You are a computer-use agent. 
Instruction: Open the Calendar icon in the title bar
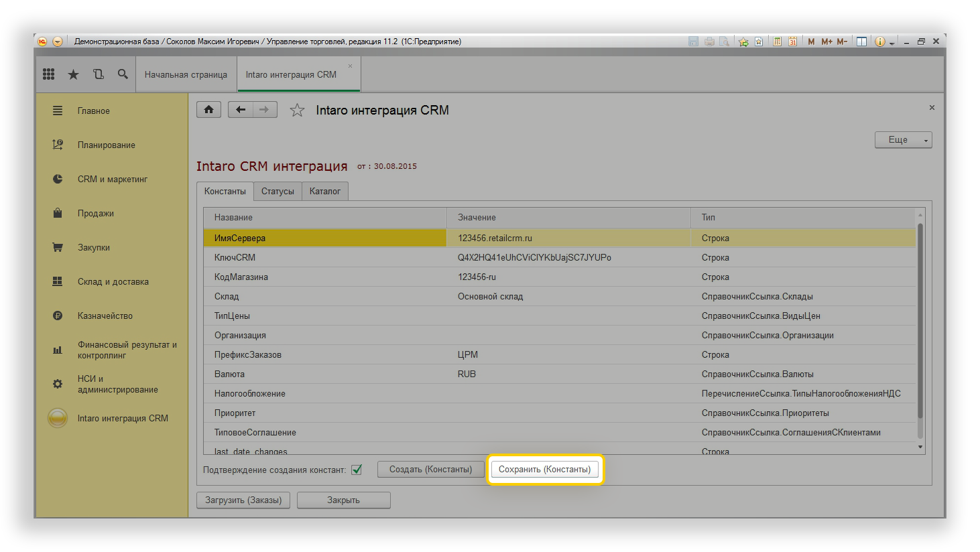click(793, 42)
